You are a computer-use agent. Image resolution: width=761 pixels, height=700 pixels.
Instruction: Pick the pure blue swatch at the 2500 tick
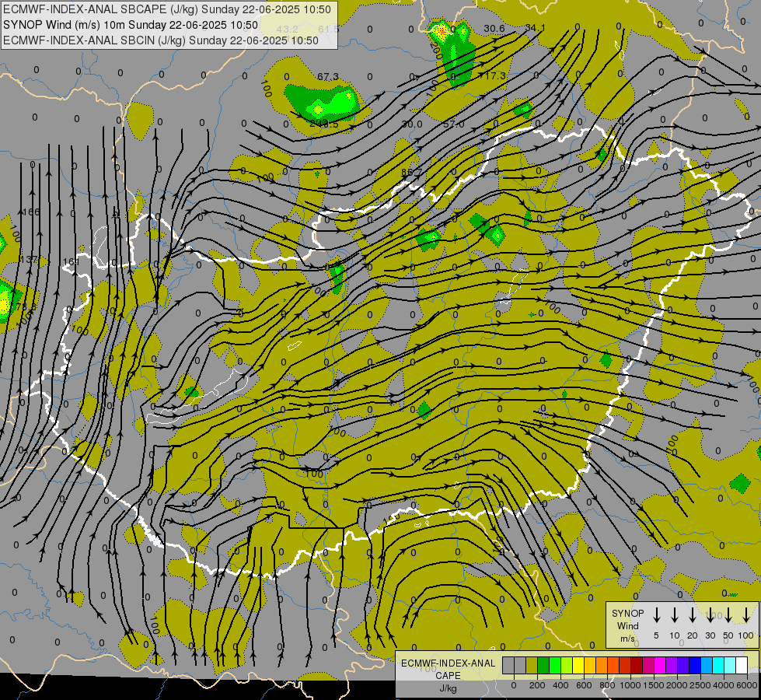(x=695, y=665)
